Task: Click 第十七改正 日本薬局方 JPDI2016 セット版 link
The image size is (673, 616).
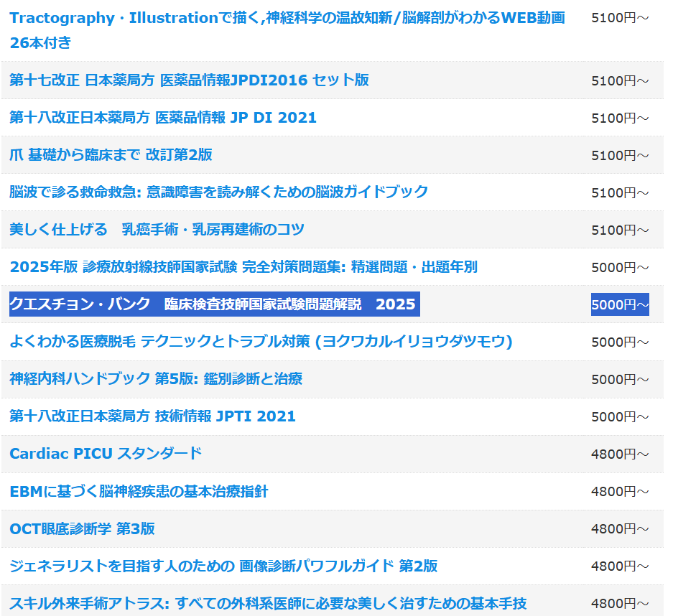Action: click(x=189, y=80)
